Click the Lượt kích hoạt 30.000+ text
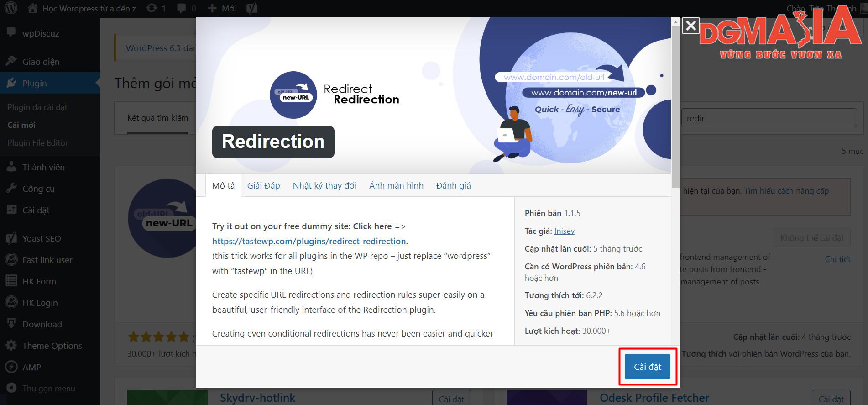This screenshot has width=868, height=405. (568, 331)
